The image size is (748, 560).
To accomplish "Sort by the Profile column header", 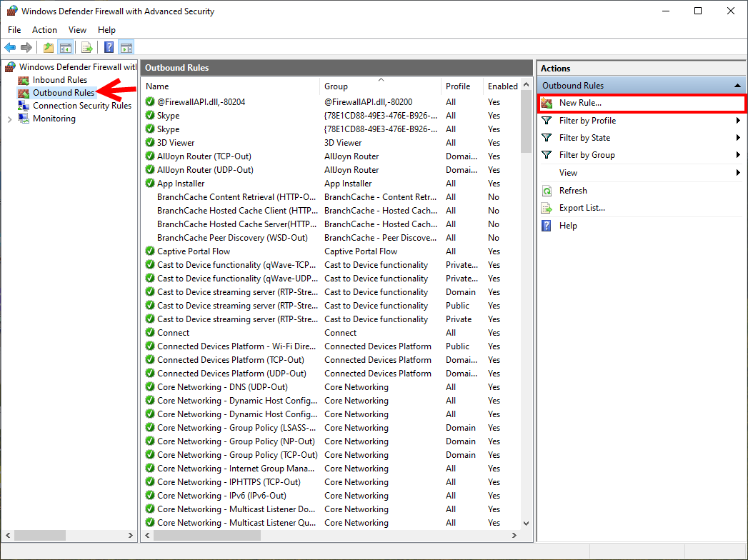I will click(462, 86).
